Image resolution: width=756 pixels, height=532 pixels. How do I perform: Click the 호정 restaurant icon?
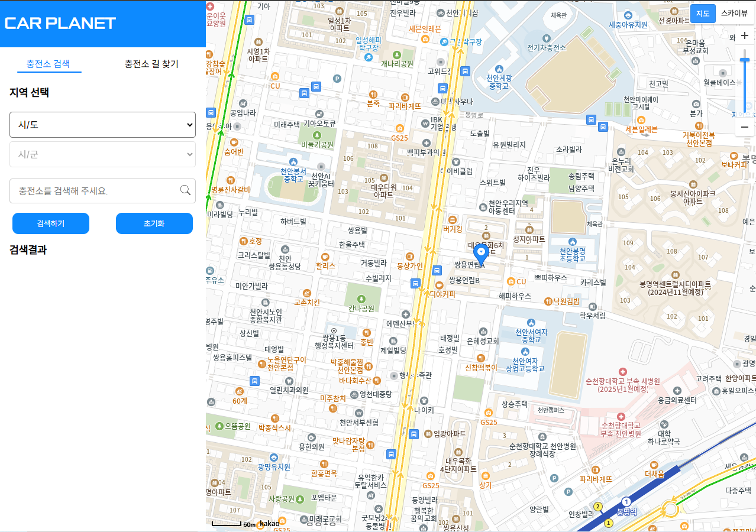pos(243,241)
